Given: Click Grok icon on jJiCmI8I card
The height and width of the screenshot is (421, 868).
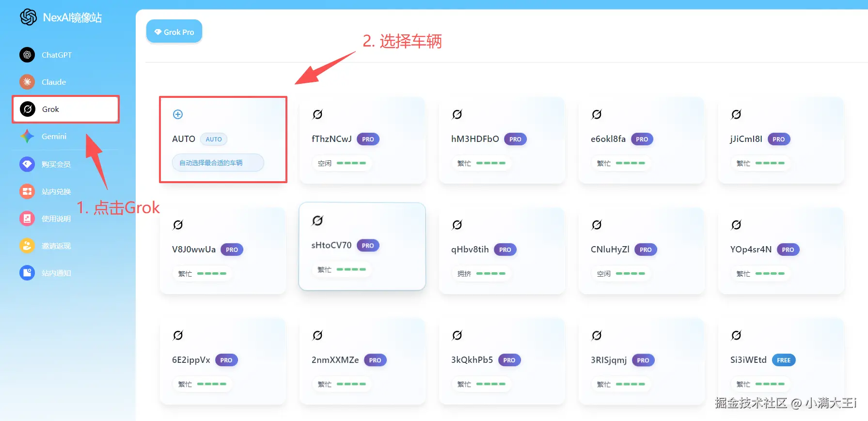Looking at the screenshot, I should coord(736,114).
